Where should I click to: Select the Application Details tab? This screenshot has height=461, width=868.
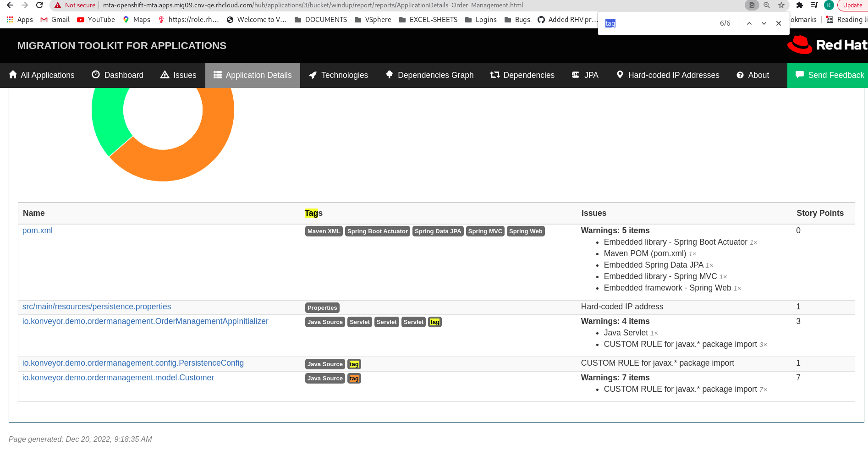click(x=253, y=75)
